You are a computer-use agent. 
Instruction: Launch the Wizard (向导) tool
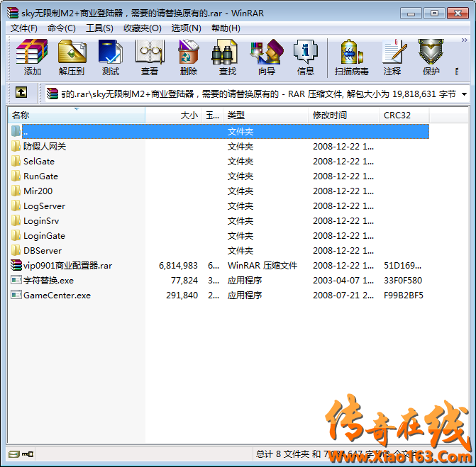coord(267,57)
